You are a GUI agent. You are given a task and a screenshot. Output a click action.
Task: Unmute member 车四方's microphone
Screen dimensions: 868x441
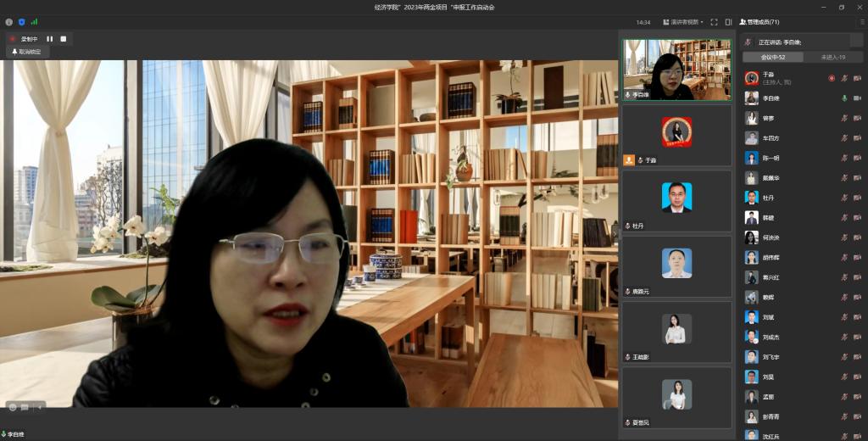(844, 137)
